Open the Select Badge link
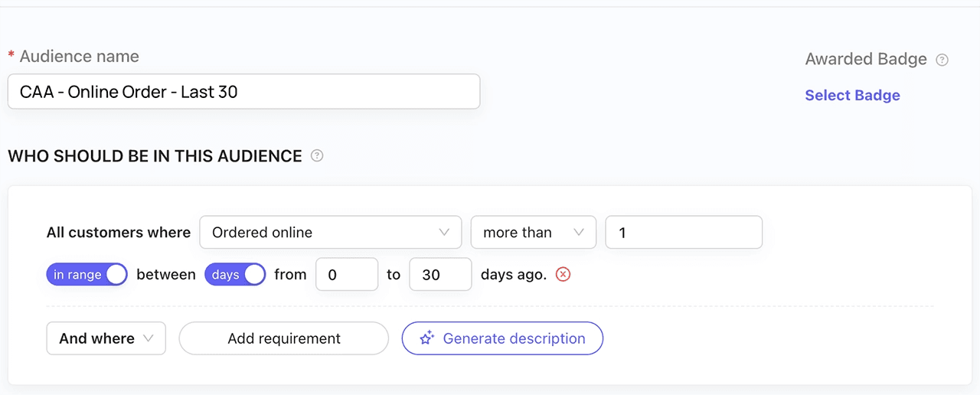 tap(852, 96)
